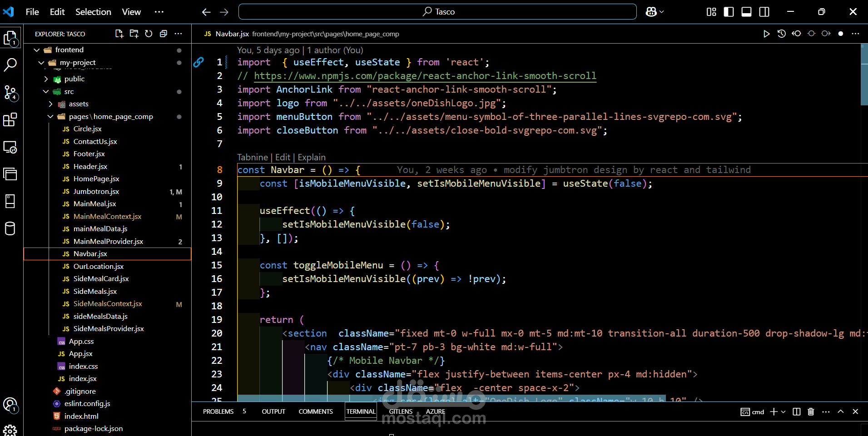Open the Extensions view

click(x=10, y=120)
